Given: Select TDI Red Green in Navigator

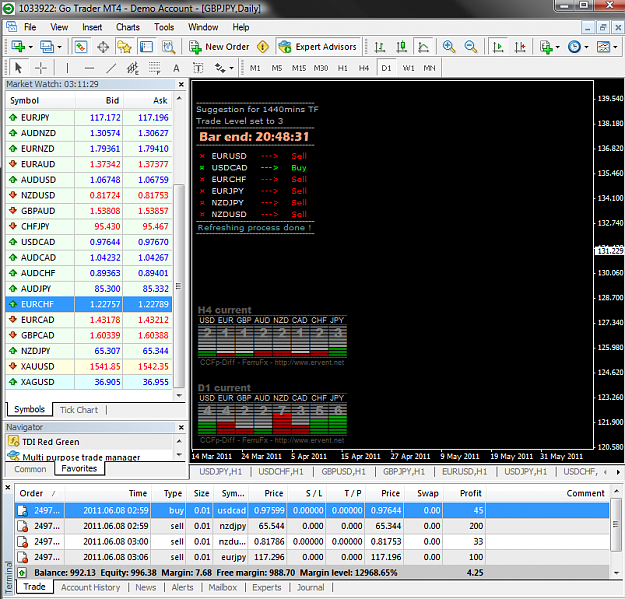Looking at the screenshot, I should [51, 442].
